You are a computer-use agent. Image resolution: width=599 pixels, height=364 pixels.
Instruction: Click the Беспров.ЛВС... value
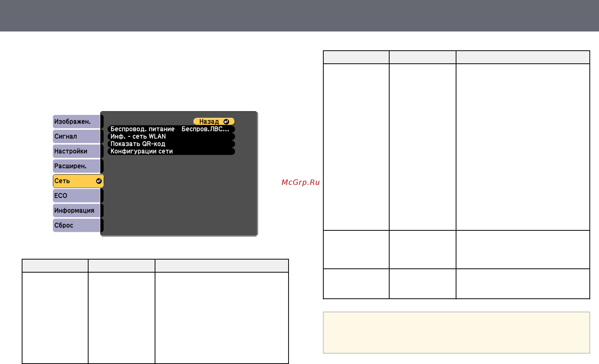[x=205, y=129]
